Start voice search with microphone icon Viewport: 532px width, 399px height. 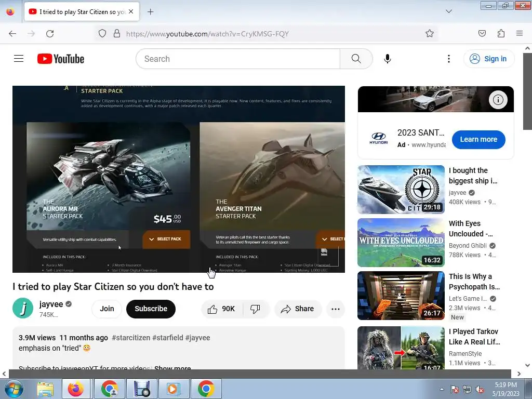pyautogui.click(x=387, y=59)
